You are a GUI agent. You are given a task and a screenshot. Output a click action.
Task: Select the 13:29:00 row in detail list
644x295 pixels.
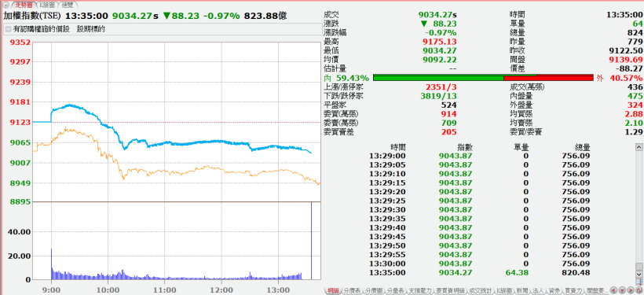click(480, 156)
